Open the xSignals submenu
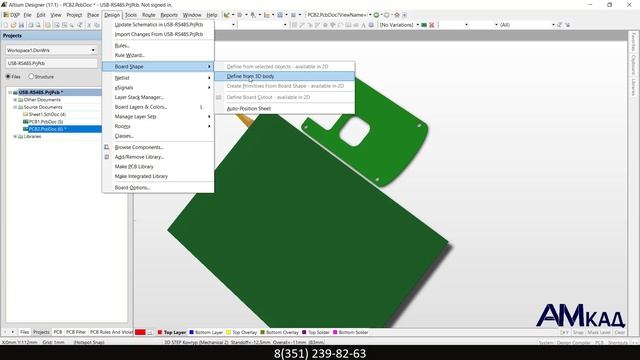The height and width of the screenshot is (360, 640). coord(158,87)
